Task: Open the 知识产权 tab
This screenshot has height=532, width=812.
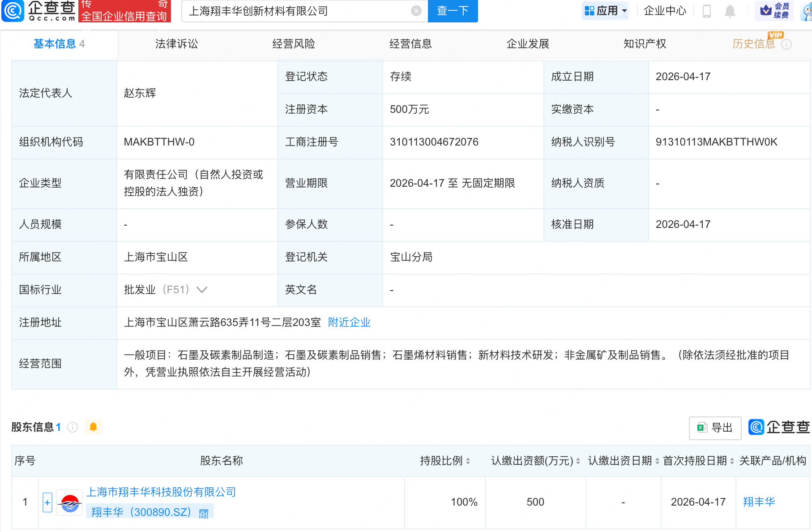Action: point(645,44)
